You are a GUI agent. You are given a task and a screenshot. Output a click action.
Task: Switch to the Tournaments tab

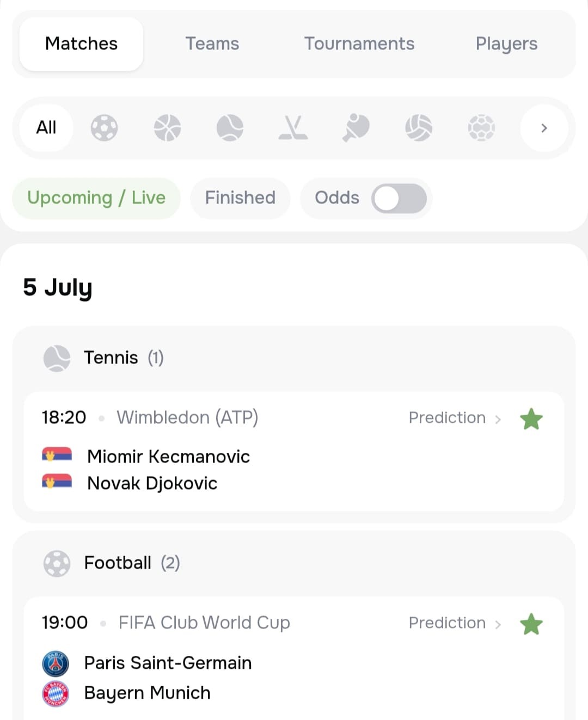point(359,44)
